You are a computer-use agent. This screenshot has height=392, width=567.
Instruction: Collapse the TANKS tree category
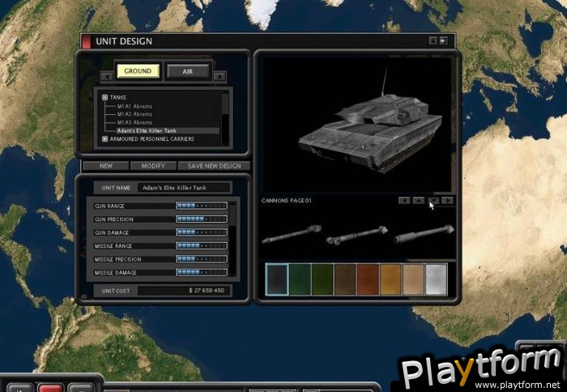coord(104,97)
